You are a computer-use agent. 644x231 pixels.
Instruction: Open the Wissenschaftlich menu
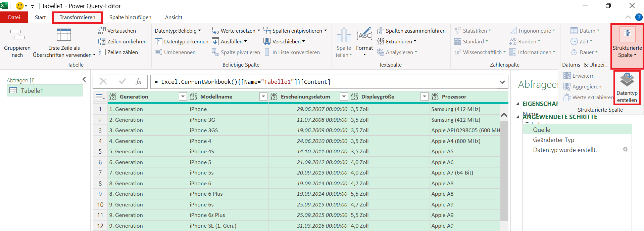[x=480, y=52]
